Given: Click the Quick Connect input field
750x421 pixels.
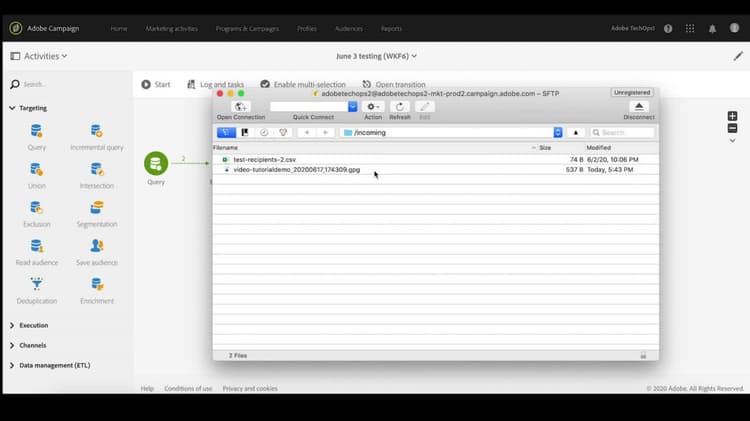Looking at the screenshot, I should 309,107.
